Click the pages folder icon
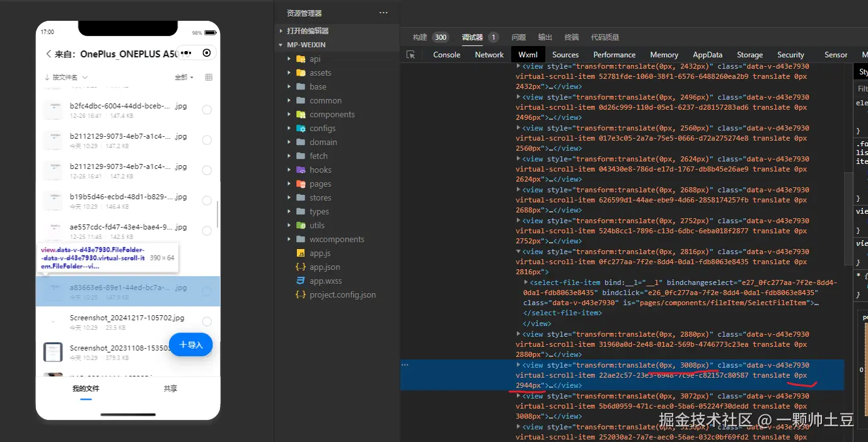This screenshot has height=442, width=868. click(301, 184)
